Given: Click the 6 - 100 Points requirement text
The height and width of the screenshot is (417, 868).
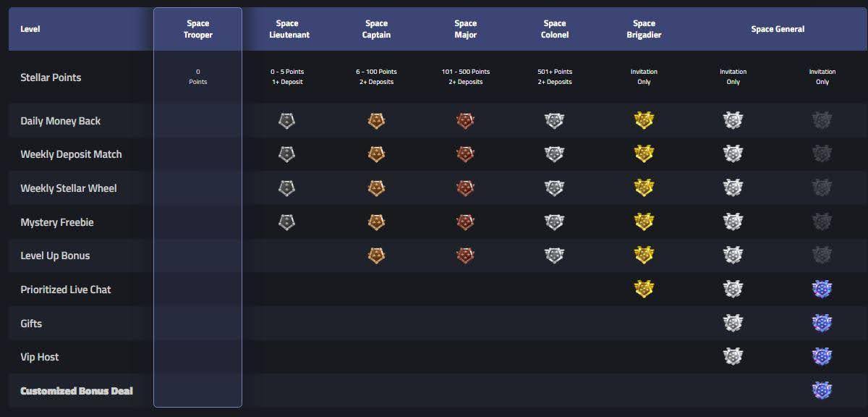Looking at the screenshot, I should 376,72.
